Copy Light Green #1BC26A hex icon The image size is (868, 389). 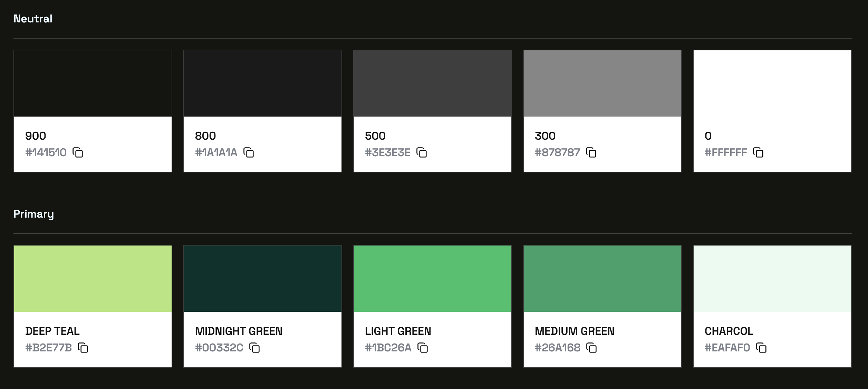click(423, 348)
